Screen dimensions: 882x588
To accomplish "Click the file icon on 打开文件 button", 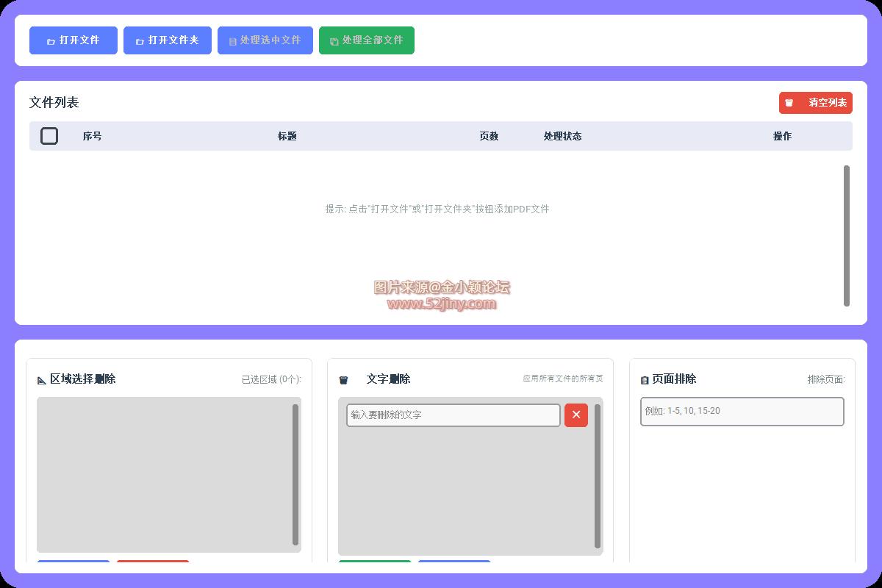I will point(52,40).
